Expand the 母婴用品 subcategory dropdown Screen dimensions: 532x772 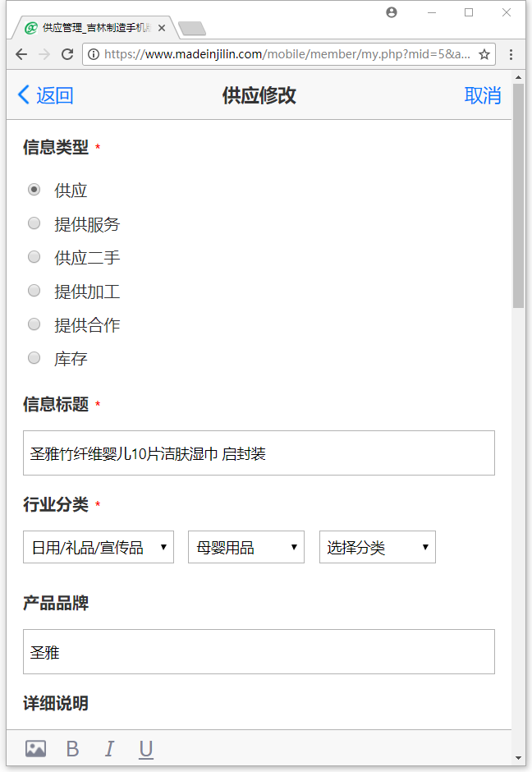coord(246,547)
